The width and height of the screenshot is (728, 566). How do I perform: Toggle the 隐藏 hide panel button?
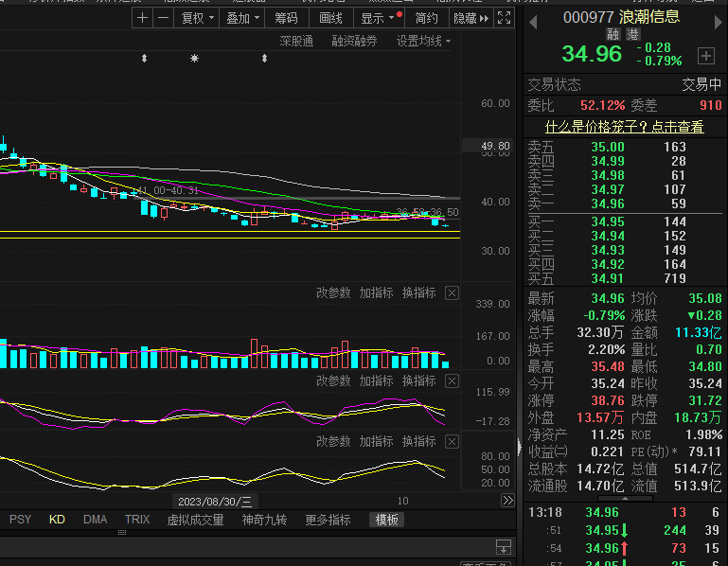pos(471,18)
